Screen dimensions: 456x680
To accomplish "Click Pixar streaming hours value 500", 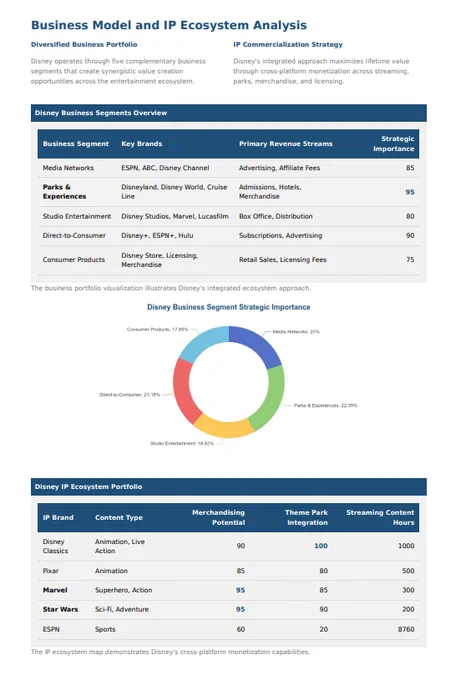I will point(408,571).
